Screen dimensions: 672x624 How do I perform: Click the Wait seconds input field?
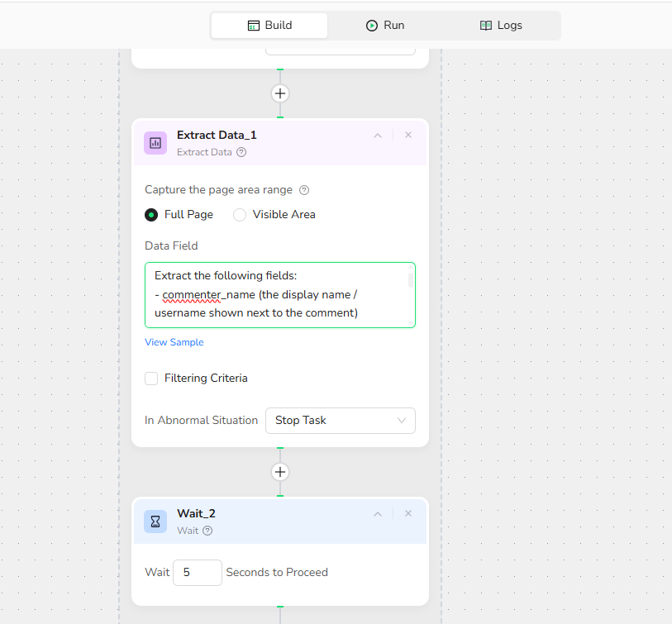tap(197, 573)
